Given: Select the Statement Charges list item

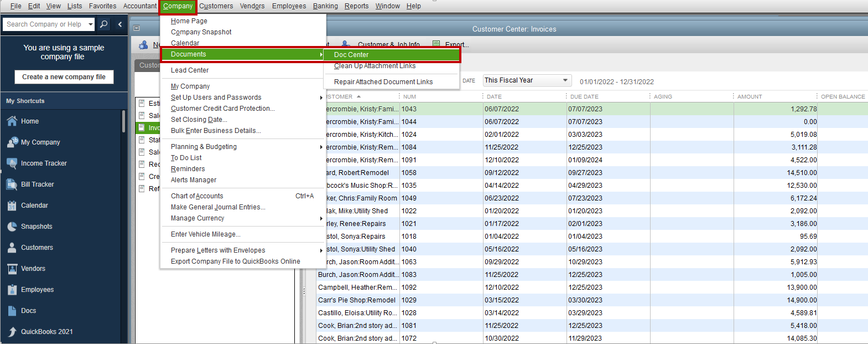Looking at the screenshot, I should tap(148, 140).
